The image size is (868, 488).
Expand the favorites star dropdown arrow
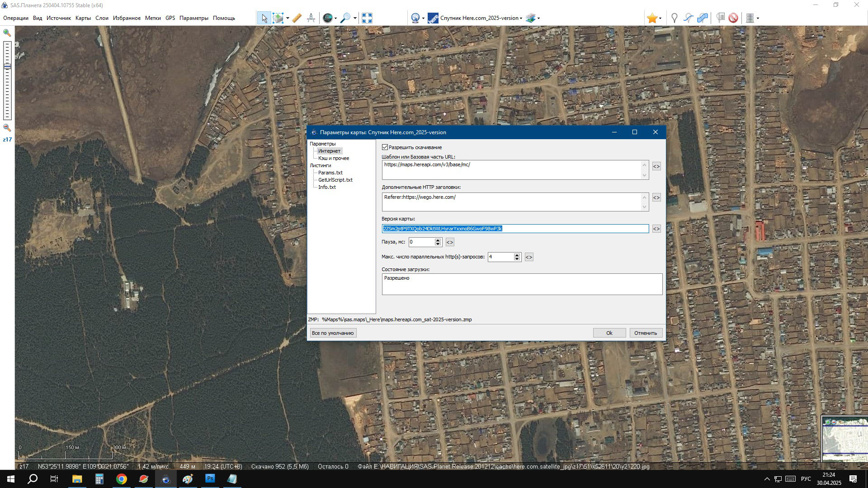click(660, 19)
